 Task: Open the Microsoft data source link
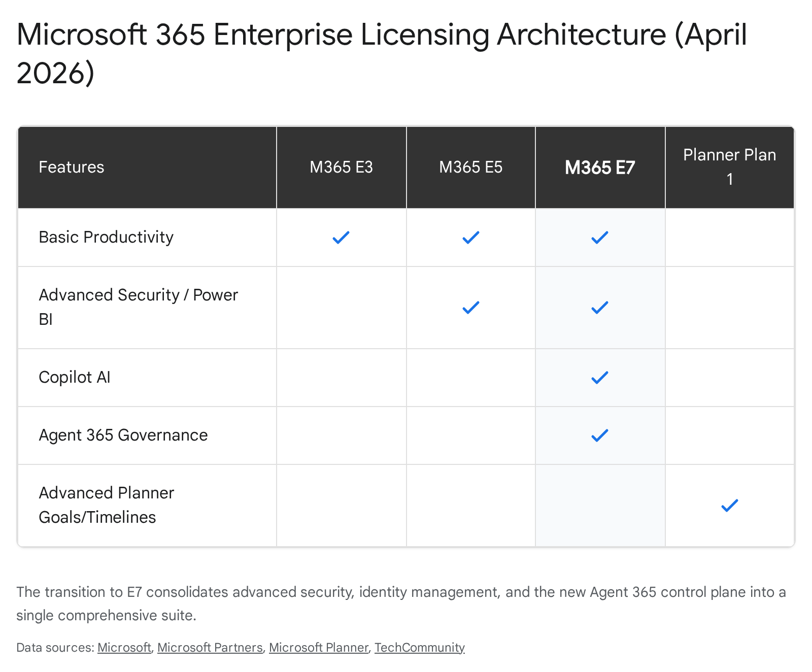point(124,648)
